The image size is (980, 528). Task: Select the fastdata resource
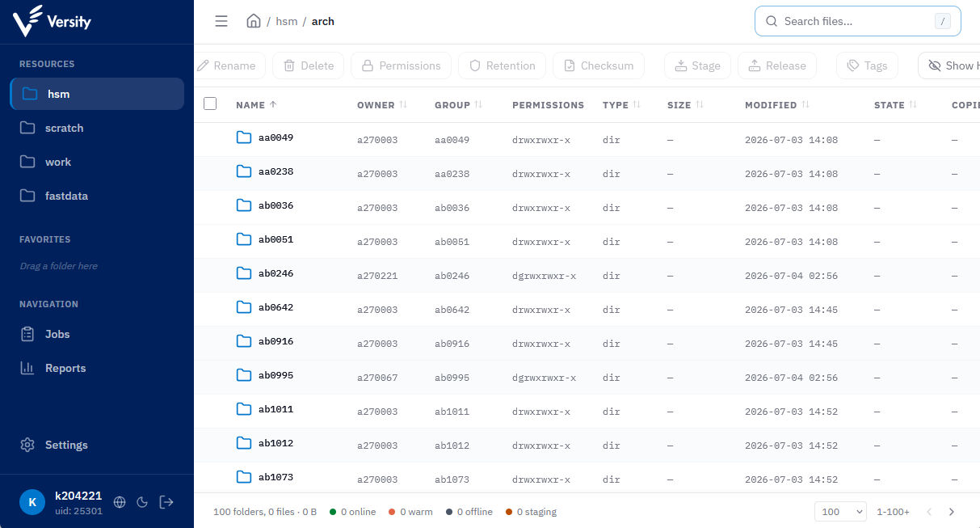click(97, 196)
